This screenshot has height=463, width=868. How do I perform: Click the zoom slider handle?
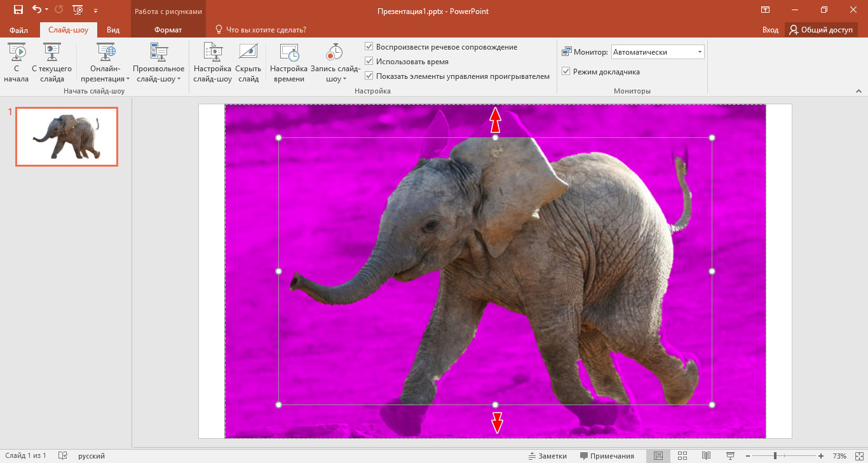pyautogui.click(x=775, y=456)
